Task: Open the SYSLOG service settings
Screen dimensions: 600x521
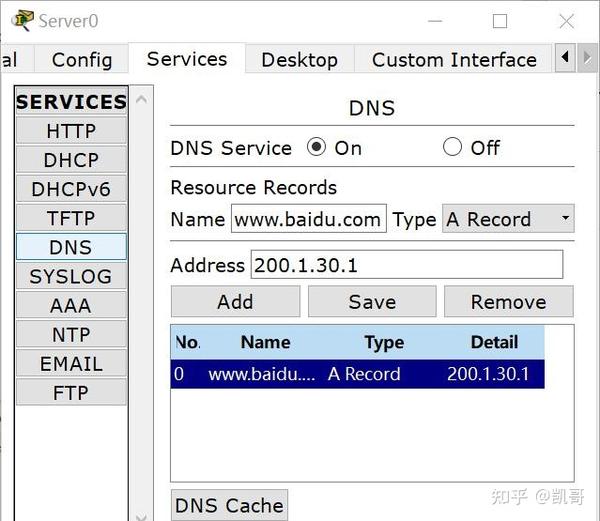Action: pyautogui.click(x=71, y=276)
